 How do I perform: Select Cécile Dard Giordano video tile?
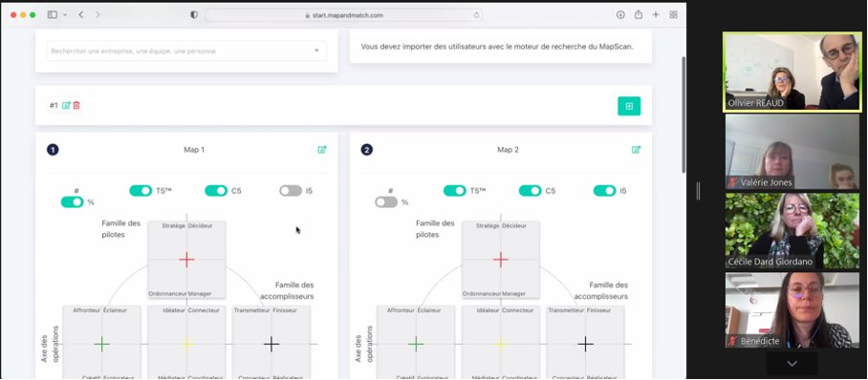click(792, 231)
